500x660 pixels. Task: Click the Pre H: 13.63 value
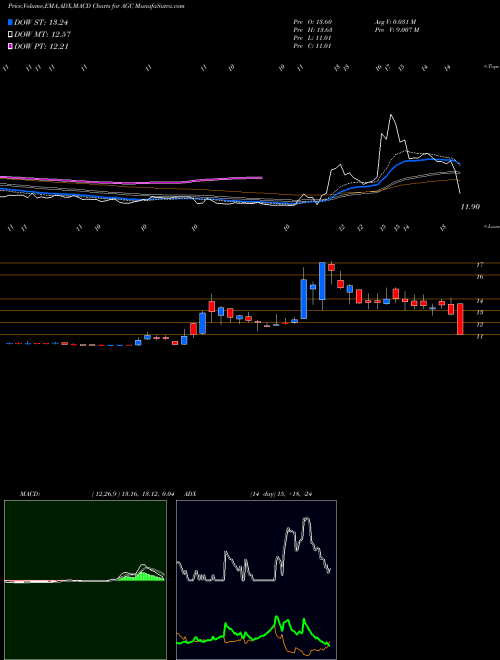click(314, 30)
